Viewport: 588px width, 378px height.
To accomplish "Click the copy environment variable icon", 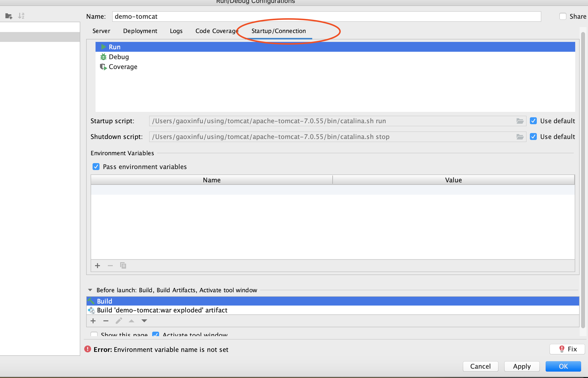I will pyautogui.click(x=123, y=266).
